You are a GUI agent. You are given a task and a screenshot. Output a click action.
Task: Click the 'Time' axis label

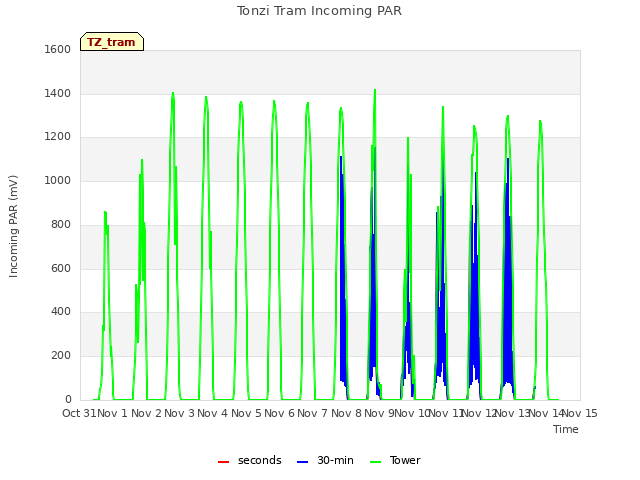coord(566,429)
